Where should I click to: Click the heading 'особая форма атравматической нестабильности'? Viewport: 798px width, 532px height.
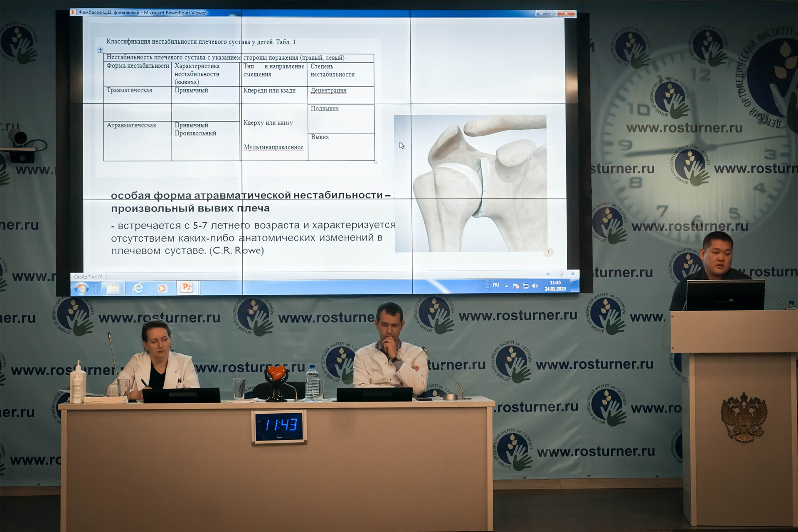pyautogui.click(x=247, y=195)
